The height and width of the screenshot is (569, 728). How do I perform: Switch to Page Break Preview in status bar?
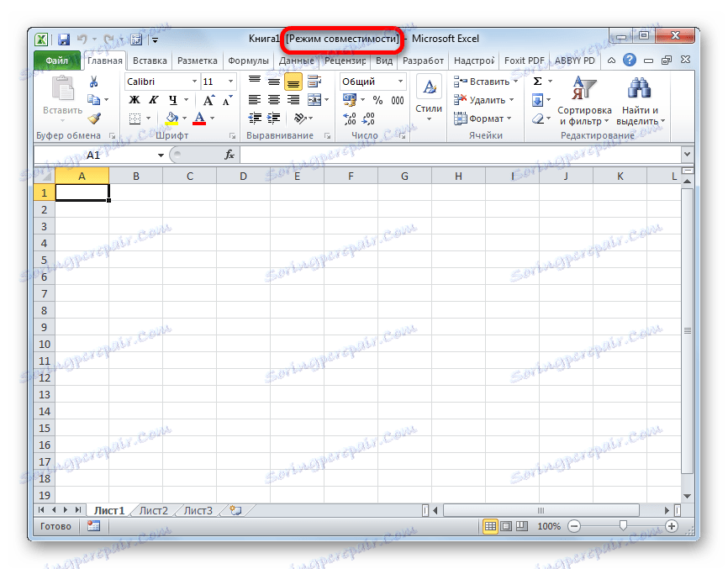click(x=522, y=526)
